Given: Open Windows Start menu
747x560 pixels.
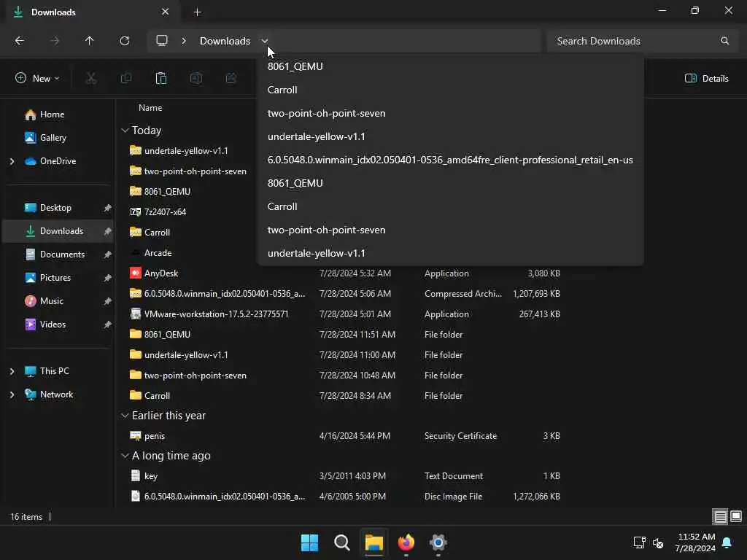Looking at the screenshot, I should point(309,542).
